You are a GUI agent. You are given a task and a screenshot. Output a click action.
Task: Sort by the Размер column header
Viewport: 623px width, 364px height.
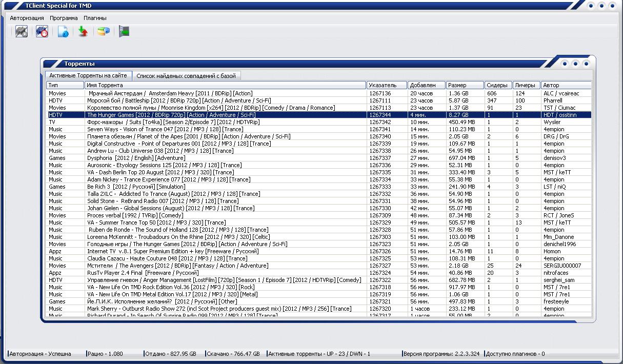[x=465, y=85]
